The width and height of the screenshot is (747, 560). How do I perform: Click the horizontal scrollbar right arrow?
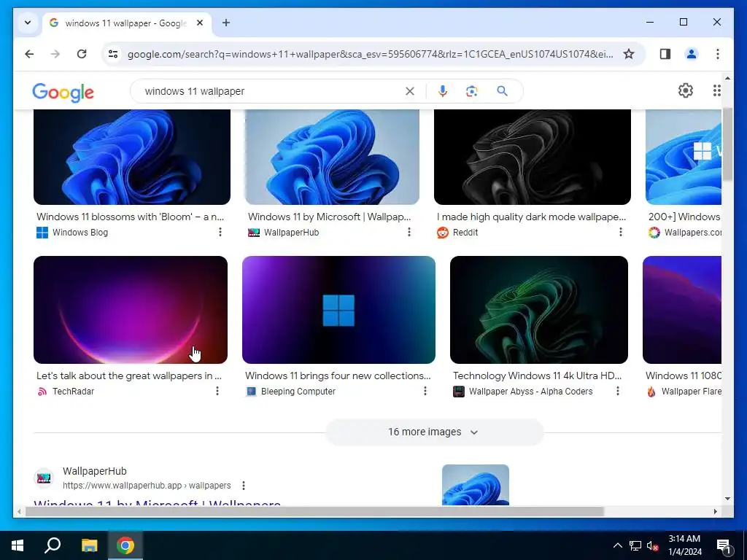pyautogui.click(x=715, y=511)
